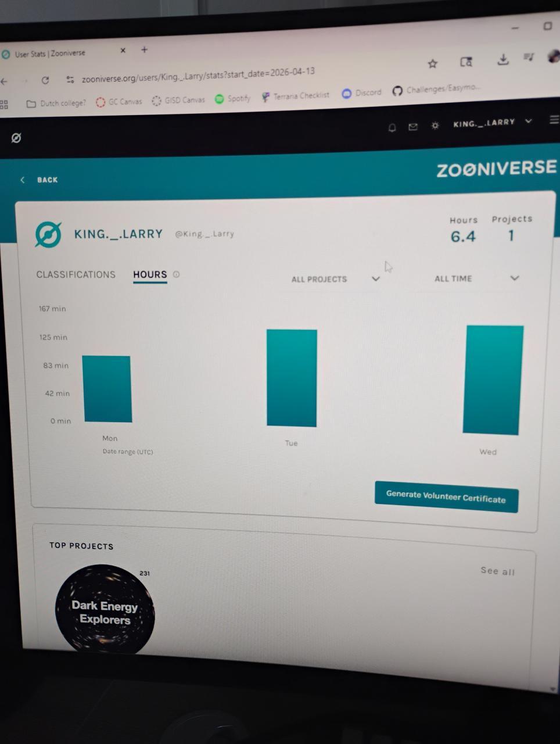The image size is (560, 744).
Task: Click the search-tabs icon in address bar
Action: point(466,62)
